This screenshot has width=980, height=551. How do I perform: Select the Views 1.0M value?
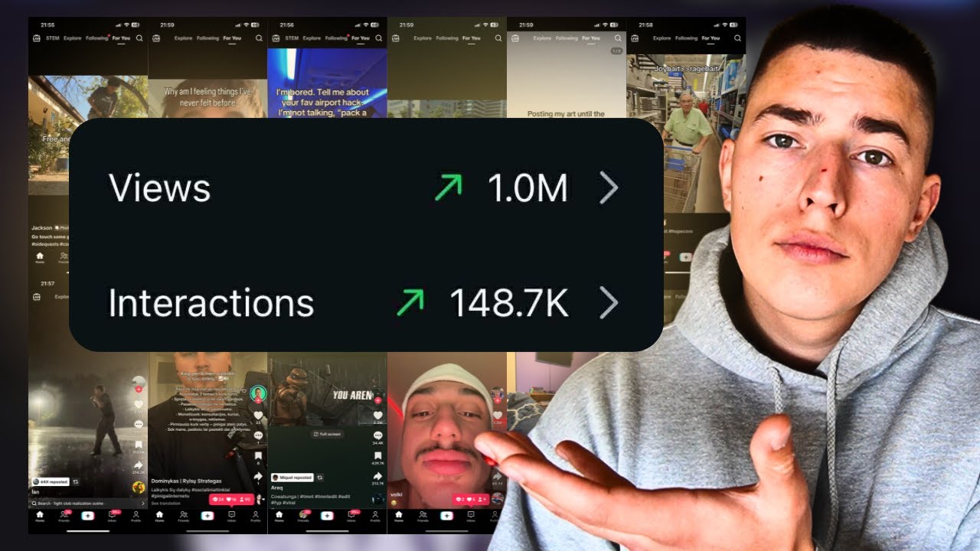click(528, 188)
